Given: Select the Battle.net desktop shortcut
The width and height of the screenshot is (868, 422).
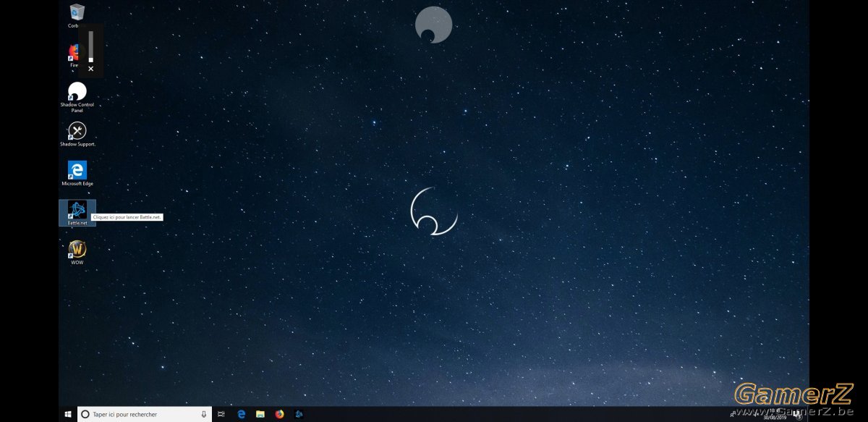Looking at the screenshot, I should [77, 213].
